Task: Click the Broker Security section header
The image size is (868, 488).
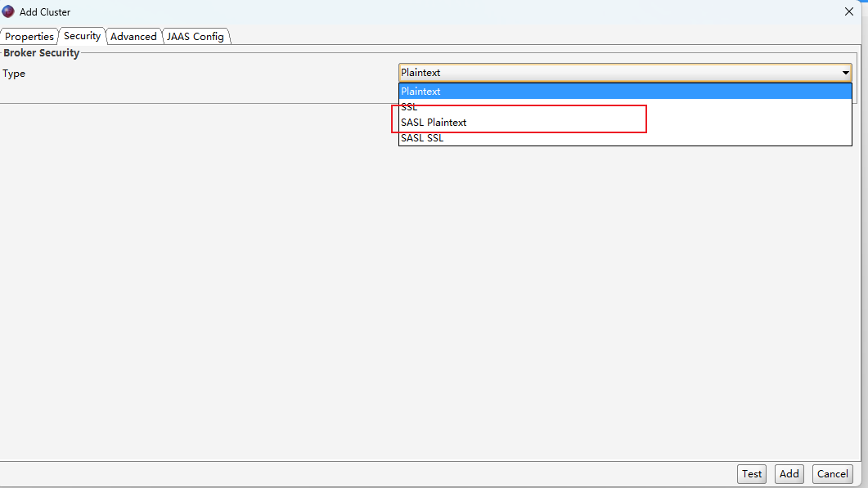Action: 41,52
